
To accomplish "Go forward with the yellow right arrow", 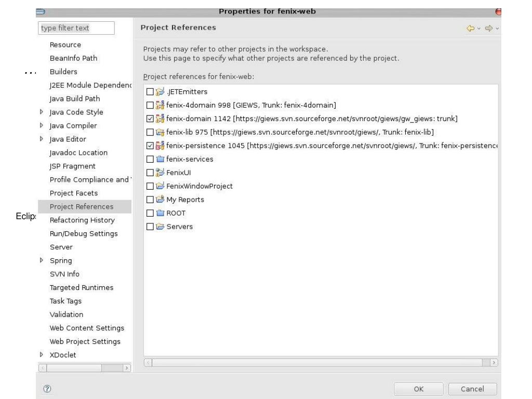I will tap(488, 28).
